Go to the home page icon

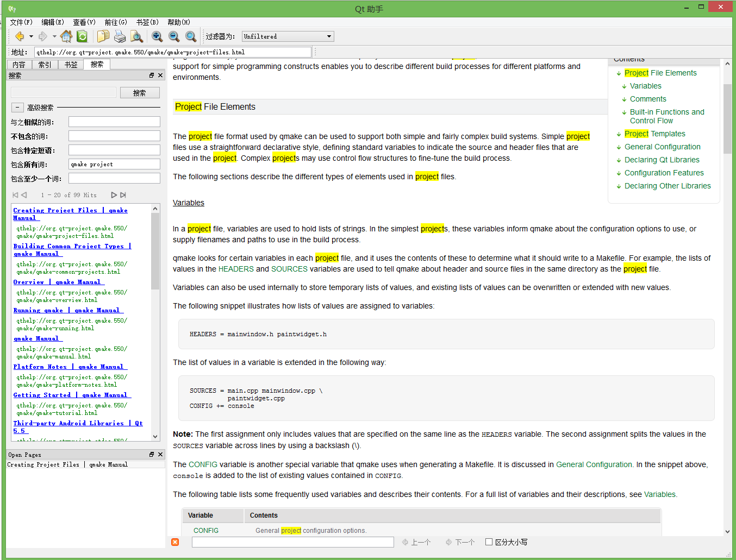pos(66,36)
